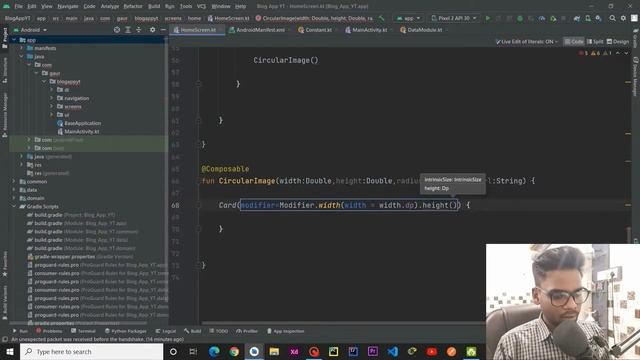640x360 pixels.
Task: Click Collapse All icon in Project panel
Action: tap(138, 30)
